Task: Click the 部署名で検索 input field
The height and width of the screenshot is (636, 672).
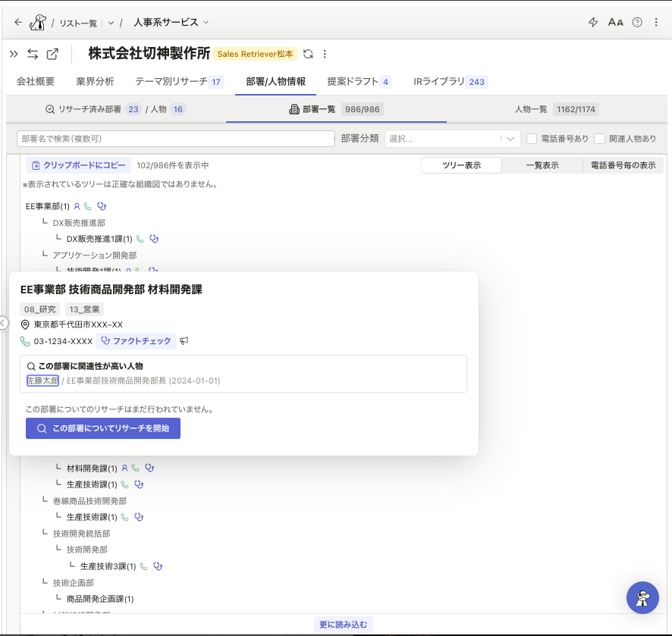Action: click(176, 139)
